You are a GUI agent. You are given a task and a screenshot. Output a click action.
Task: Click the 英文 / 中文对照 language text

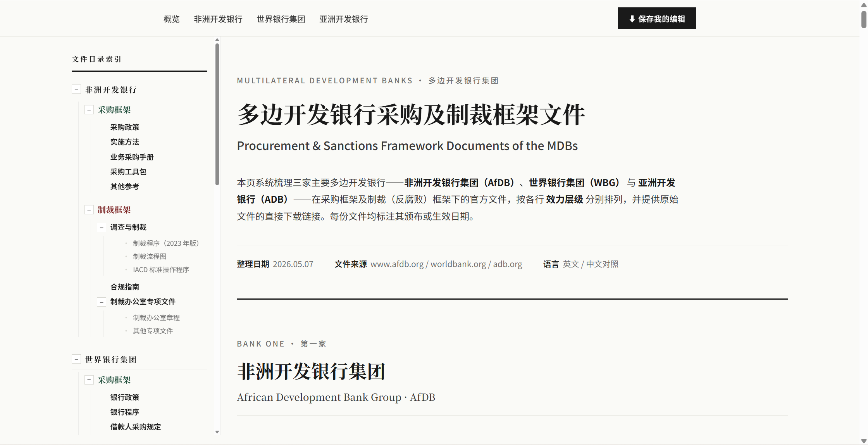click(591, 264)
